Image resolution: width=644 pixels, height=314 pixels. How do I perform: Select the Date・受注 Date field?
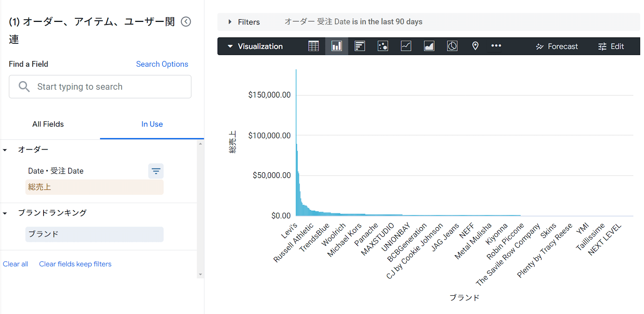(56, 171)
